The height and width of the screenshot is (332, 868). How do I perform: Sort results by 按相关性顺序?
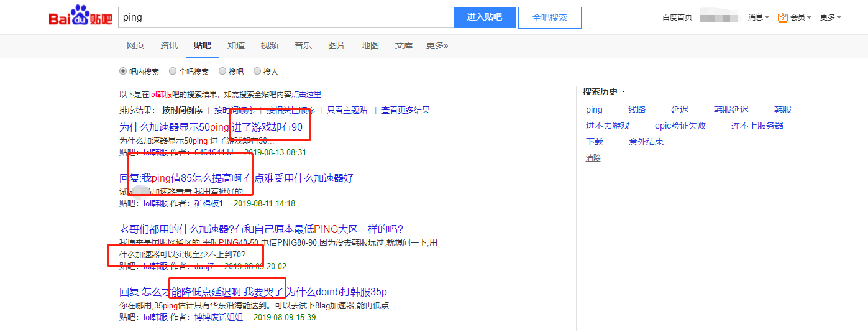pyautogui.click(x=291, y=111)
